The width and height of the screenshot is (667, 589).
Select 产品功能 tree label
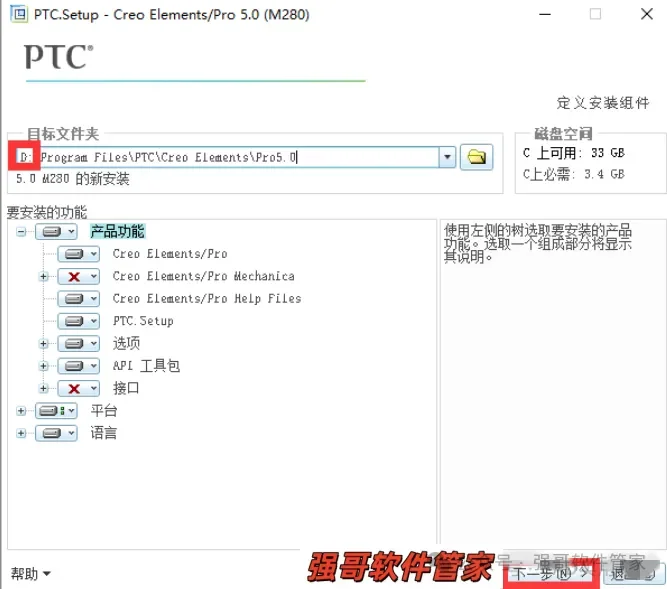point(117,232)
